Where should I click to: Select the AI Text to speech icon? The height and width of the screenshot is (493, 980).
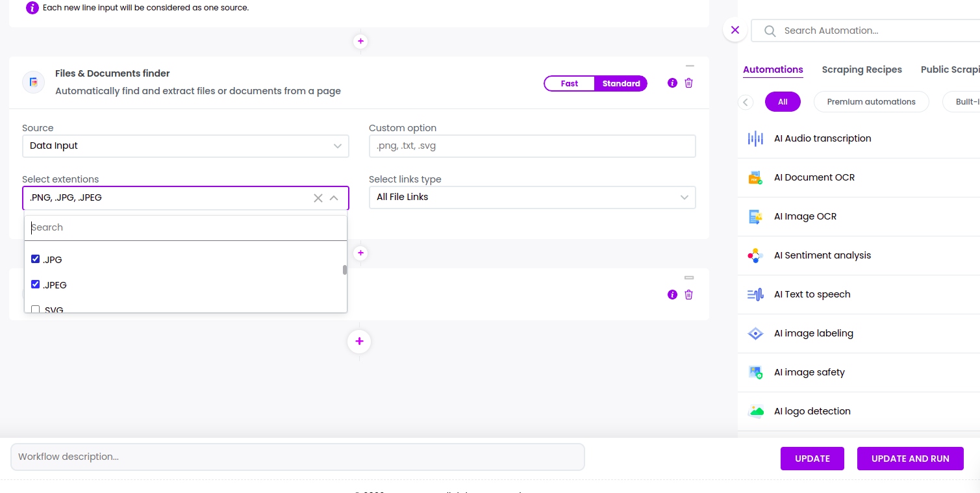755,294
